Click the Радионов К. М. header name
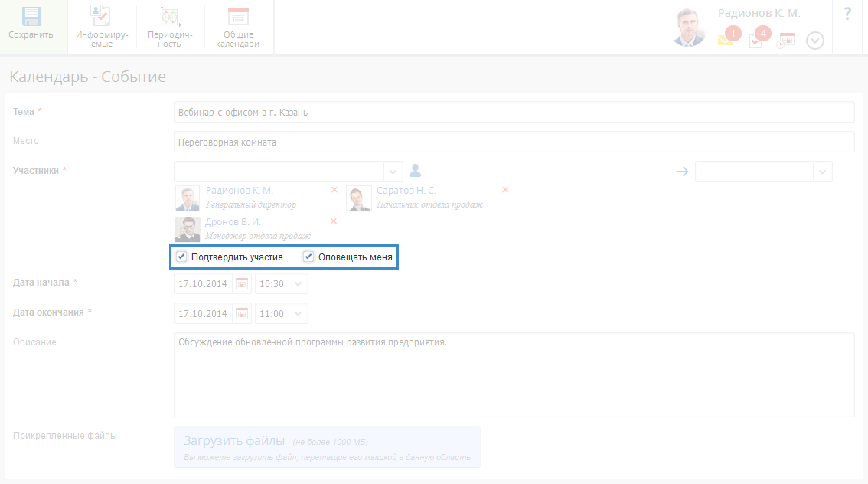868x484 pixels. pos(759,13)
